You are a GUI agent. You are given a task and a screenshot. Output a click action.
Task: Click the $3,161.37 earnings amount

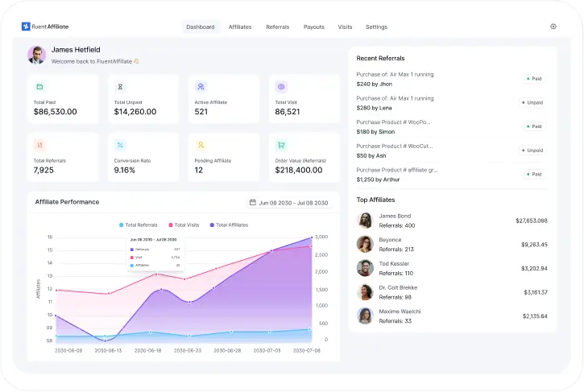[536, 292]
